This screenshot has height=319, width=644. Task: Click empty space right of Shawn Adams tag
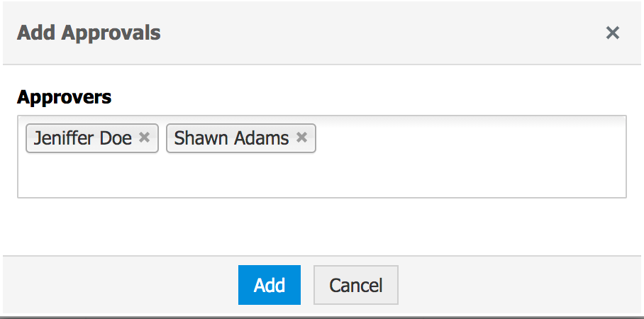(x=468, y=139)
